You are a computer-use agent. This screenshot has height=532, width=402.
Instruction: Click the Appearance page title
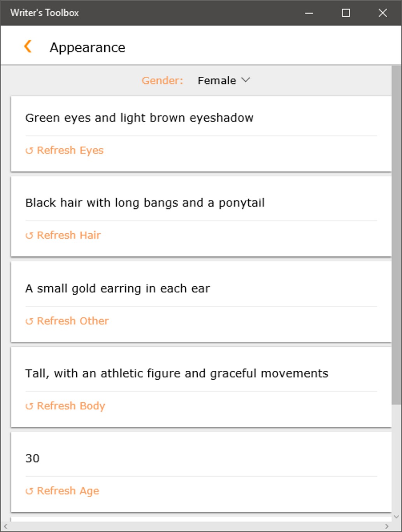pos(88,48)
